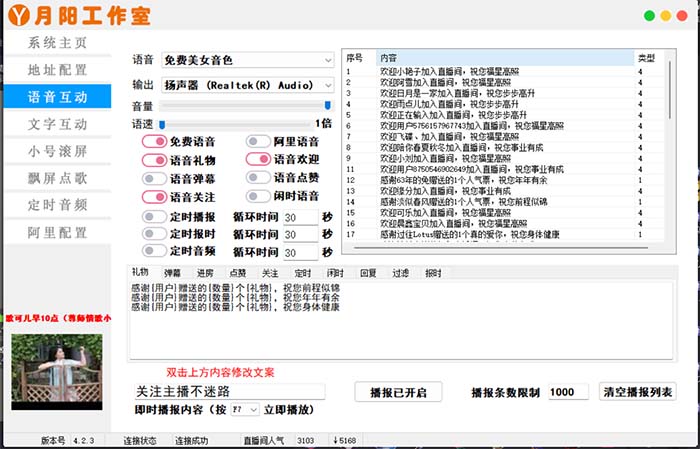The image size is (700, 449).
Task: Click the 清空播报列表 button
Action: [637, 392]
